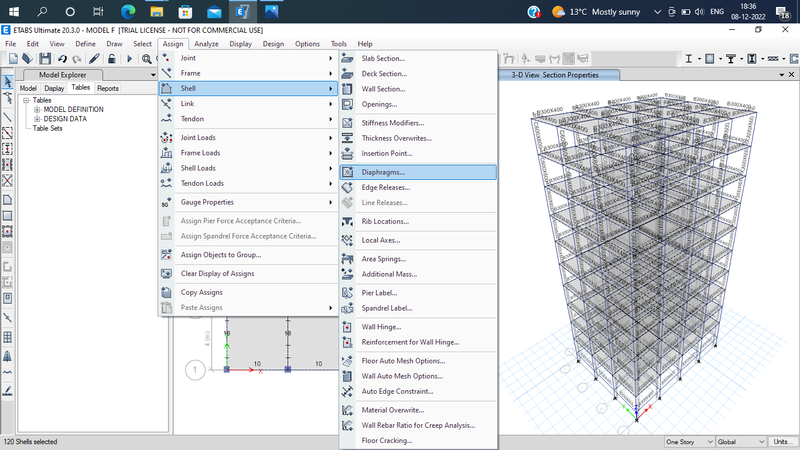Open Floor Cracking option
This screenshot has height=450, width=800.
point(387,441)
